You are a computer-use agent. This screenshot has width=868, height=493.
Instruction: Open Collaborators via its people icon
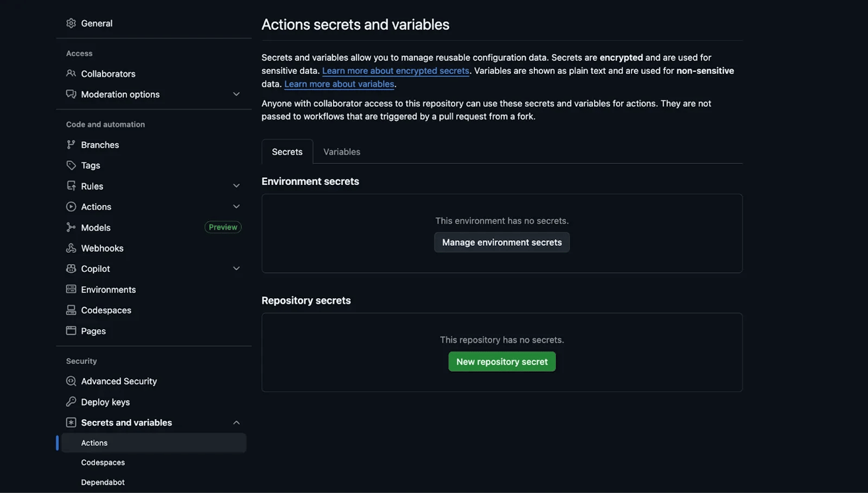71,74
